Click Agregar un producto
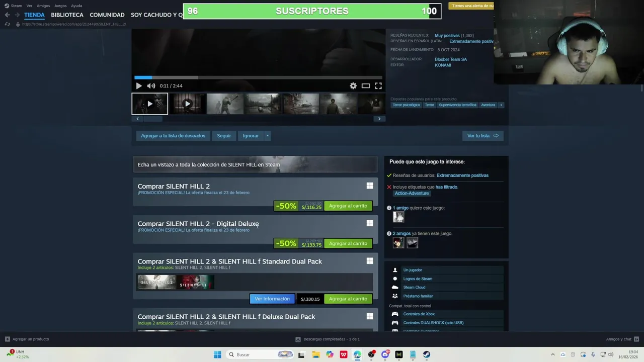 [27, 339]
